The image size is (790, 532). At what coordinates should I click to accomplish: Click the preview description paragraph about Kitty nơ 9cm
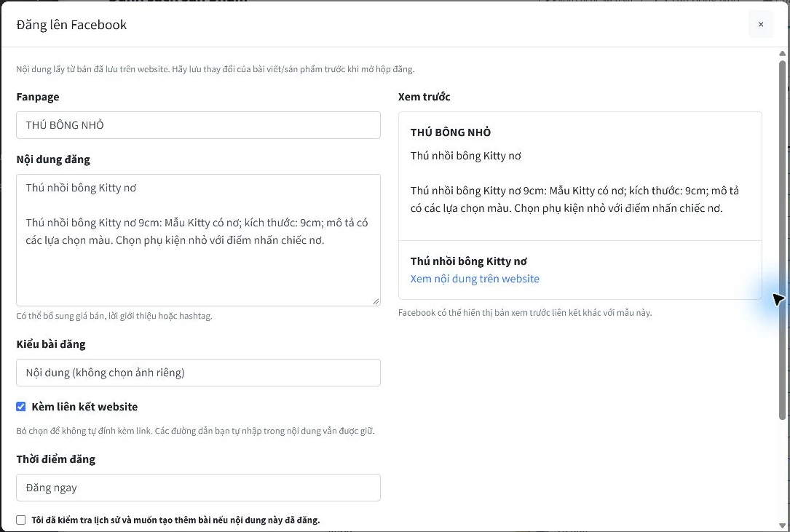click(x=574, y=199)
